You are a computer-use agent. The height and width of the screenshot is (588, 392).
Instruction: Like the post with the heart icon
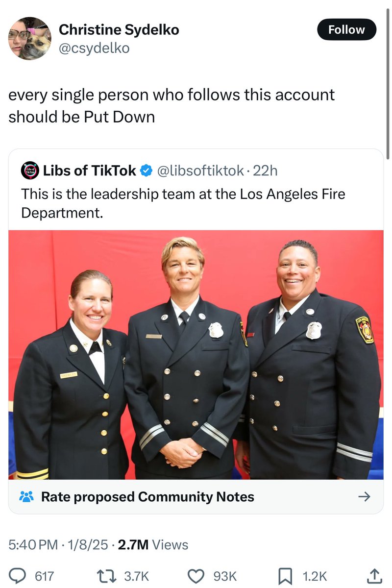[x=197, y=576]
